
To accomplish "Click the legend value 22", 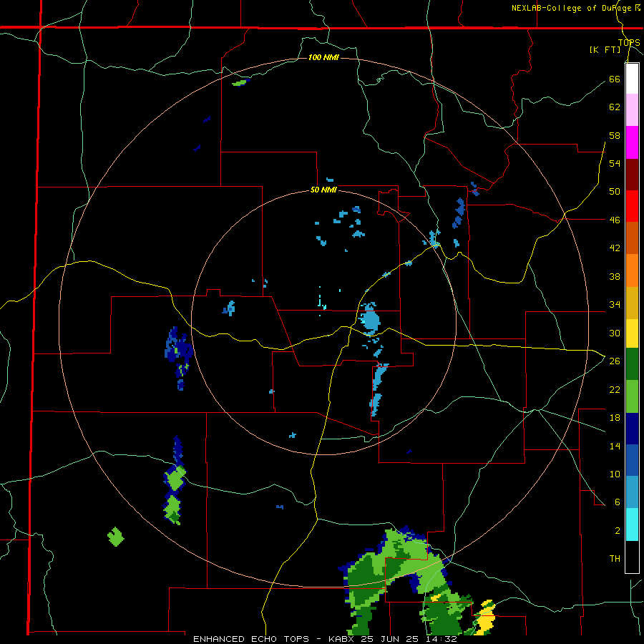I will click(x=615, y=389).
